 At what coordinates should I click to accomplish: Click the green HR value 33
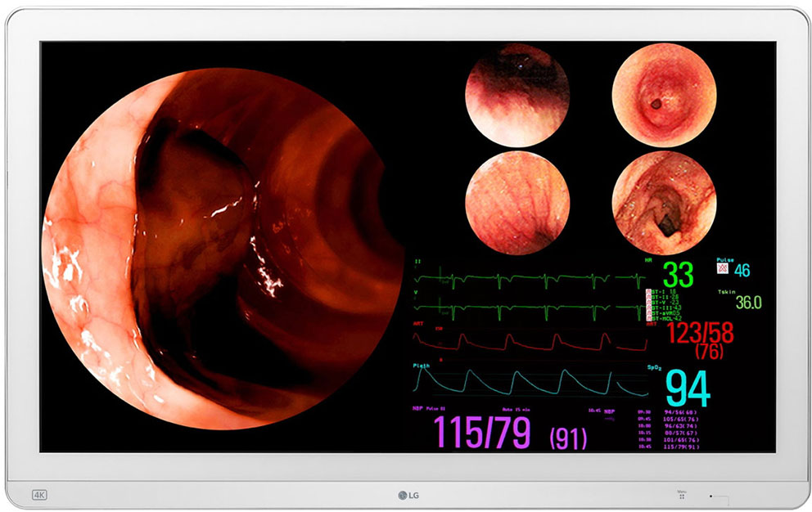pos(678,276)
